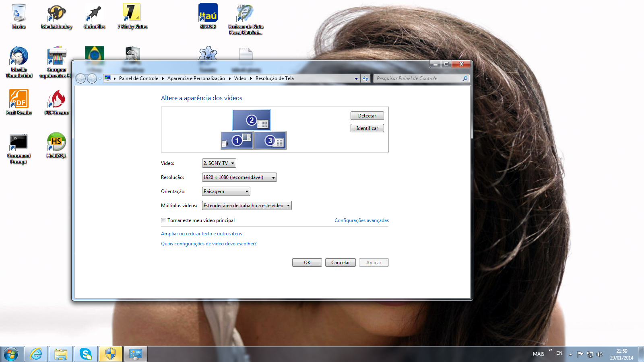644x362 pixels.
Task: Expand the arrow after Aparência e Personalização breadcrumb
Action: tap(229, 78)
